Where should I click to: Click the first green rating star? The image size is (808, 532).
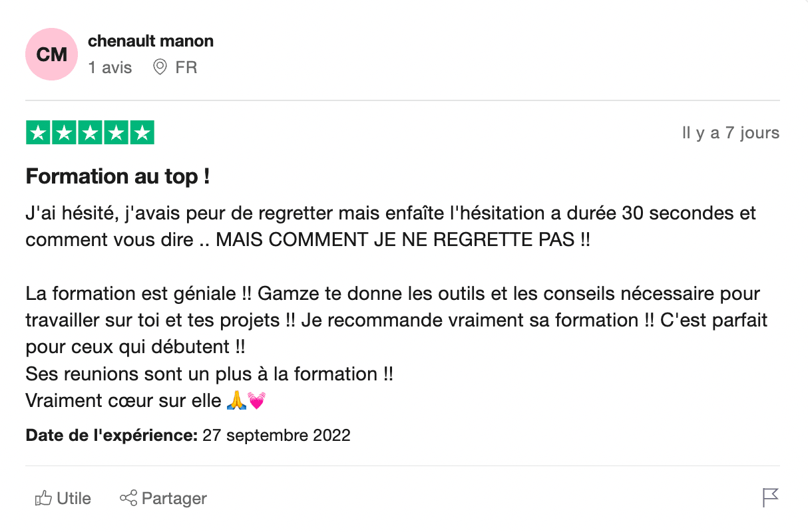click(39, 133)
